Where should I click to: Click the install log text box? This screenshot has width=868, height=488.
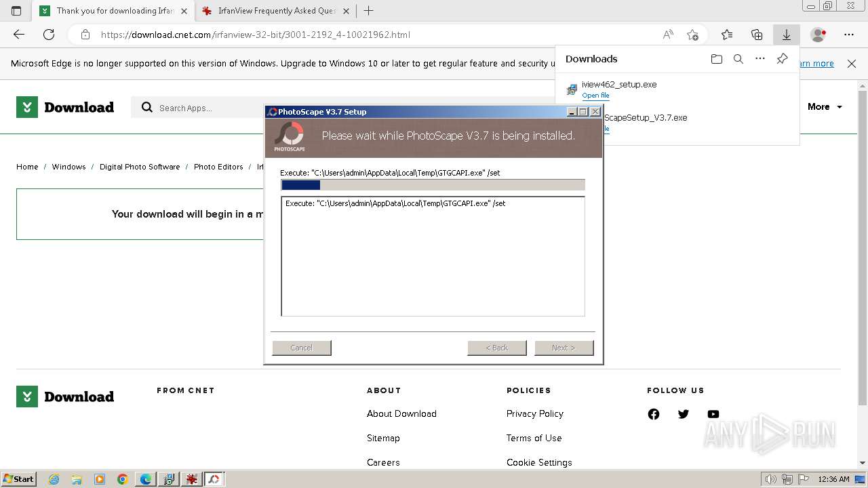click(433, 256)
